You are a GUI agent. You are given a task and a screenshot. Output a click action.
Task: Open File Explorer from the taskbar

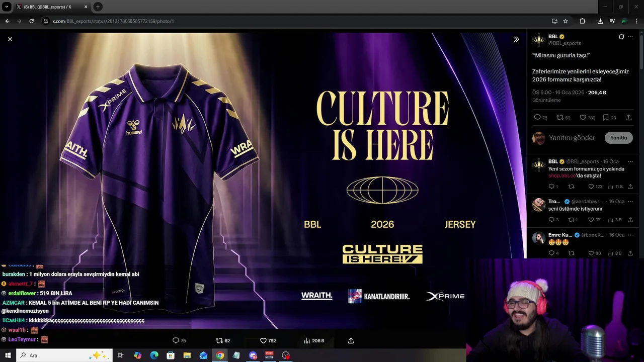pyautogui.click(x=187, y=355)
